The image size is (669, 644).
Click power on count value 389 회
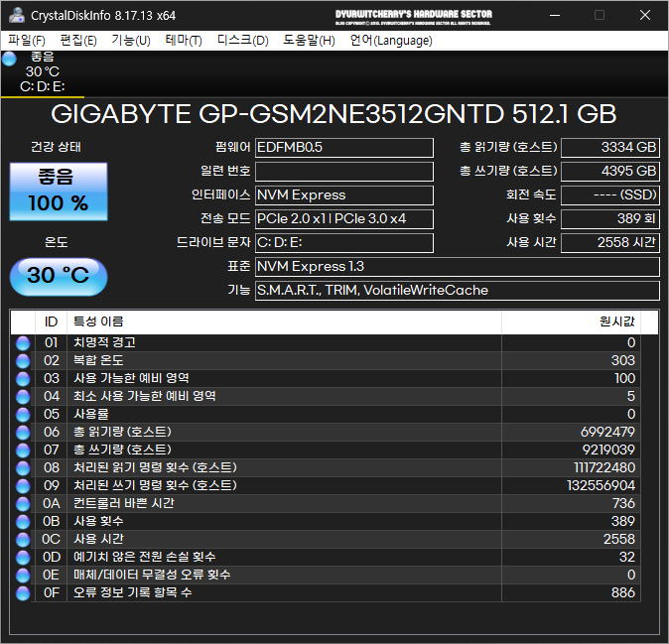[x=610, y=219]
